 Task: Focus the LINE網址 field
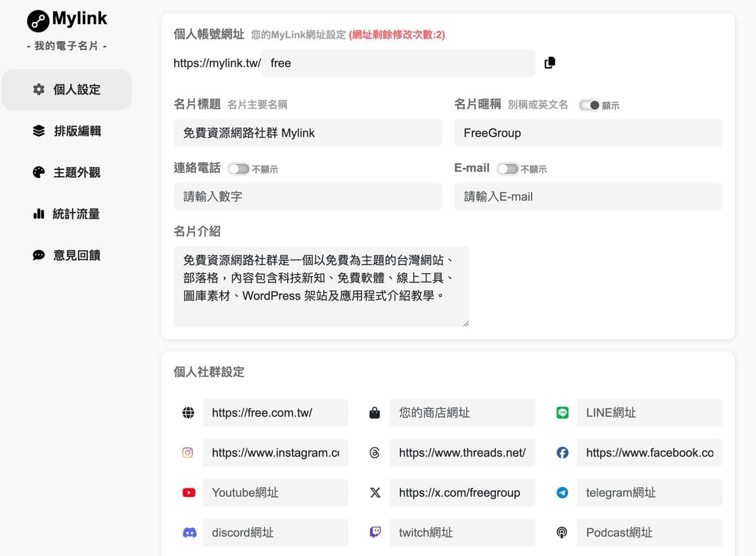(x=650, y=413)
